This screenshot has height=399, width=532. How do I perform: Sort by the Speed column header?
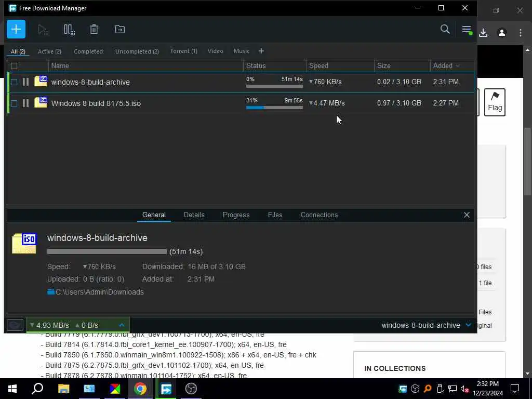coord(340,66)
